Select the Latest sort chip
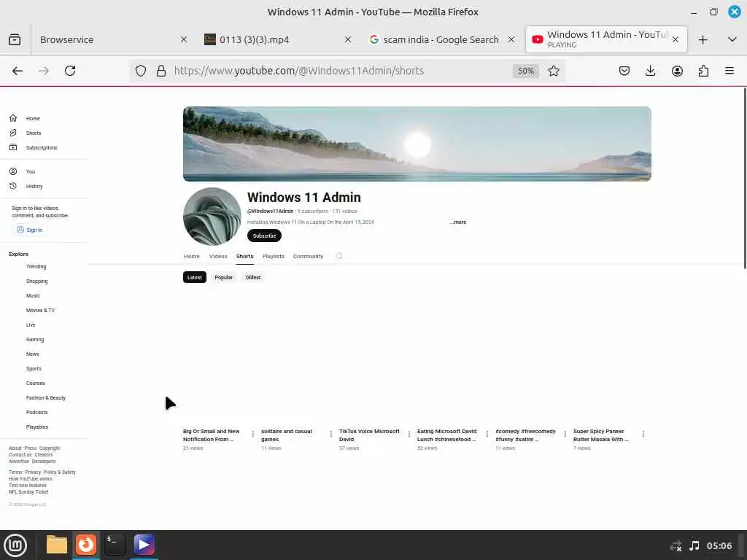Image resolution: width=747 pixels, height=560 pixels. click(x=194, y=277)
